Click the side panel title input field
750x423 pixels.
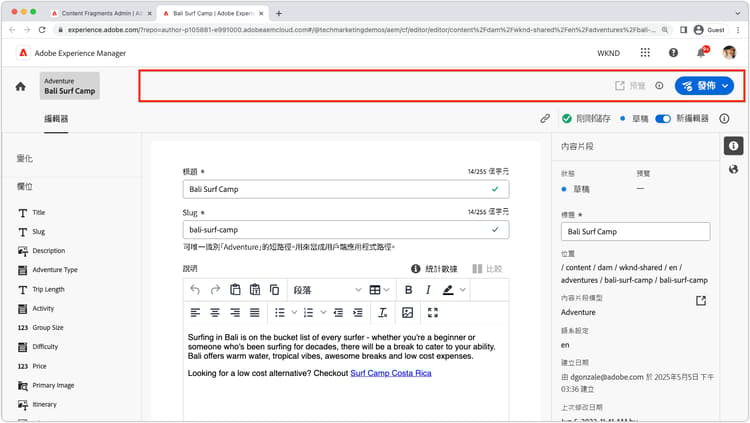click(x=635, y=232)
